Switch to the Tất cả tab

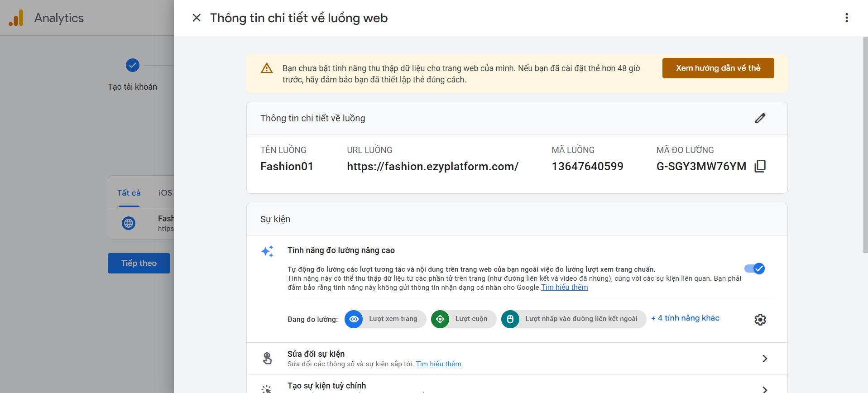pos(129,193)
